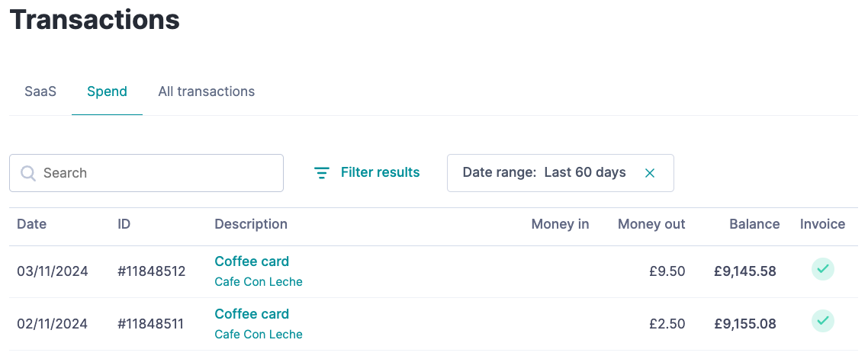
Task: Click Cafe Con Leche under transaction #11848511
Action: [x=259, y=335]
